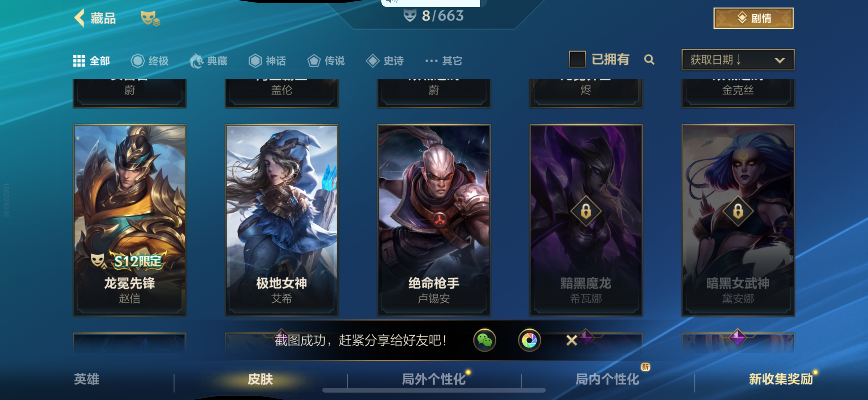868x400 pixels.
Task: Select the 龙冕先锋 赵信 skin card
Action: [x=130, y=220]
